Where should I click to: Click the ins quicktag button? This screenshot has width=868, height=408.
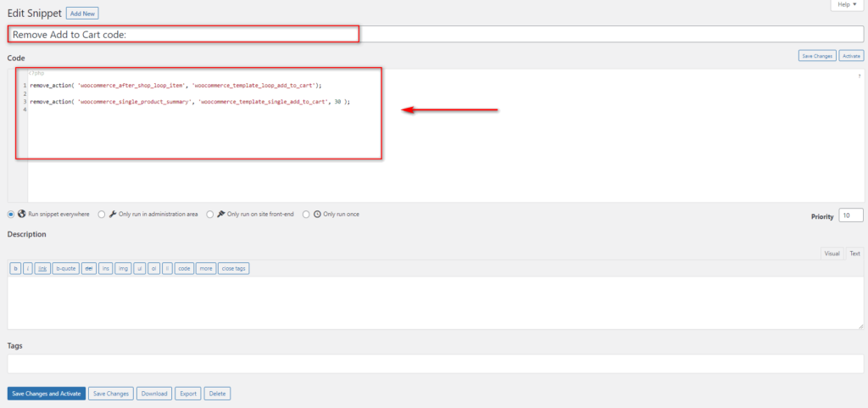pyautogui.click(x=106, y=269)
